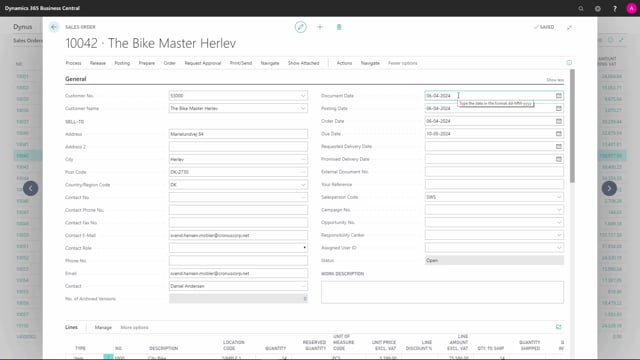
Task: Open the calendar picker for Document Date
Action: click(559, 96)
